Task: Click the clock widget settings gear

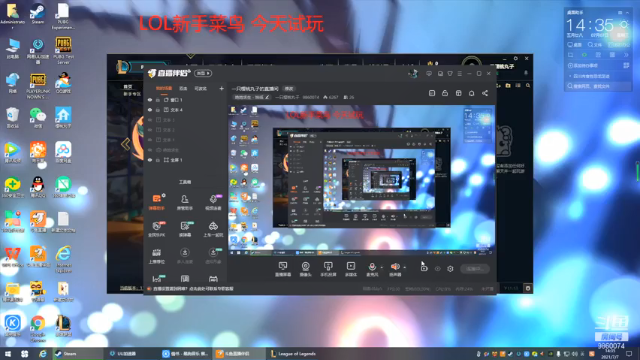Action: (624, 25)
